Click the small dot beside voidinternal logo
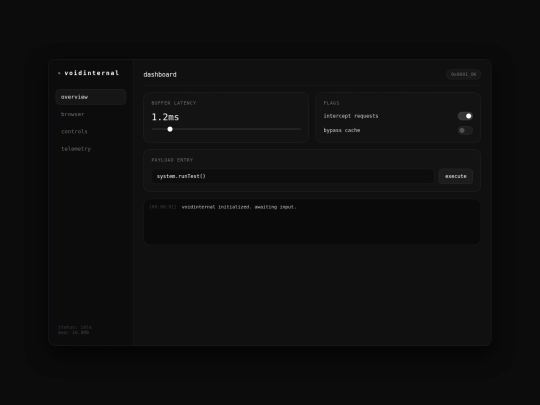This screenshot has height=405, width=540. 59,73
